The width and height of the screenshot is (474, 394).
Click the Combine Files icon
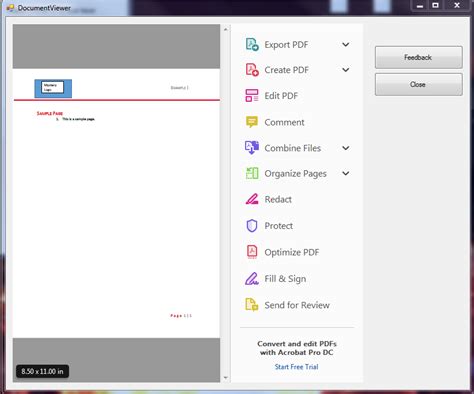click(252, 148)
